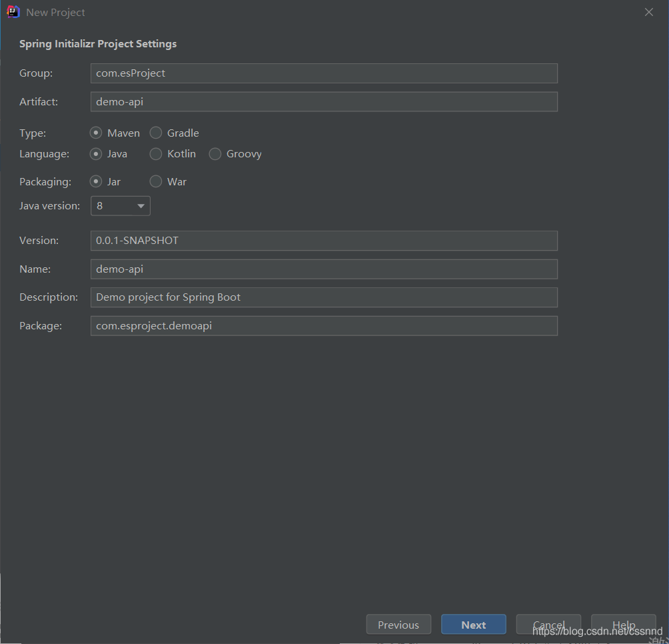Open the Java version dropdown
The image size is (669, 644).
[x=121, y=206]
